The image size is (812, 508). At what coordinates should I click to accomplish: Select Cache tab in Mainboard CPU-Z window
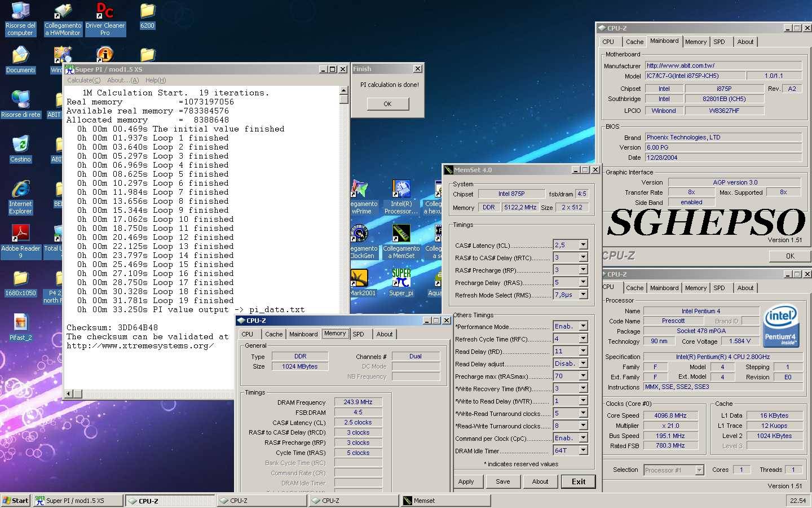coord(634,42)
